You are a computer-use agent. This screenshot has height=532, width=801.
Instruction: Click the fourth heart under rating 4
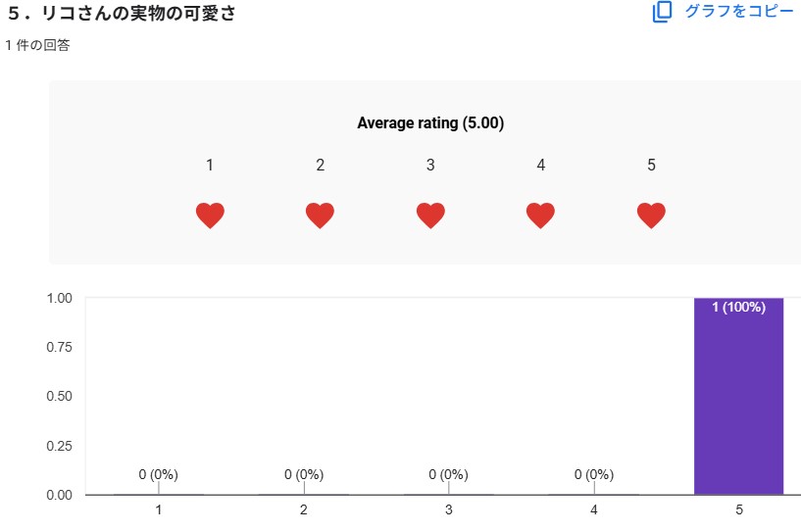click(x=540, y=216)
